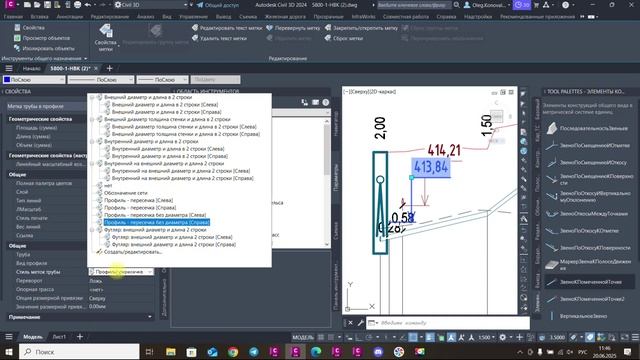Image resolution: width=640 pixels, height=360 pixels.
Task: Click Сброс метки in the ribbon
Action: 344,38
